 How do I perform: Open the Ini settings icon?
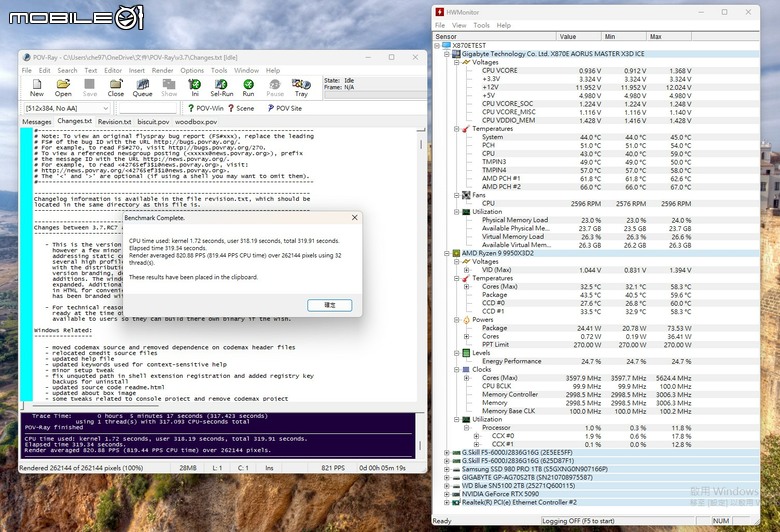pos(195,88)
